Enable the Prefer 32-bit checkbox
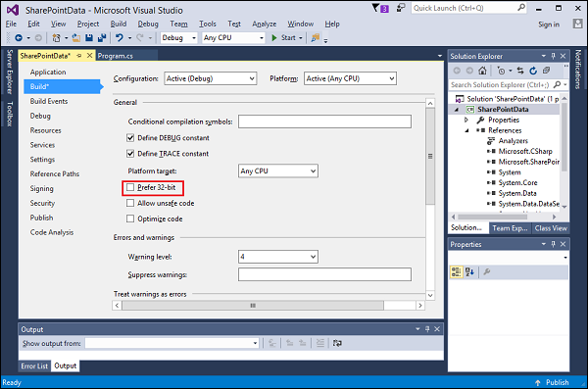This screenshot has height=389, width=588. click(x=130, y=187)
